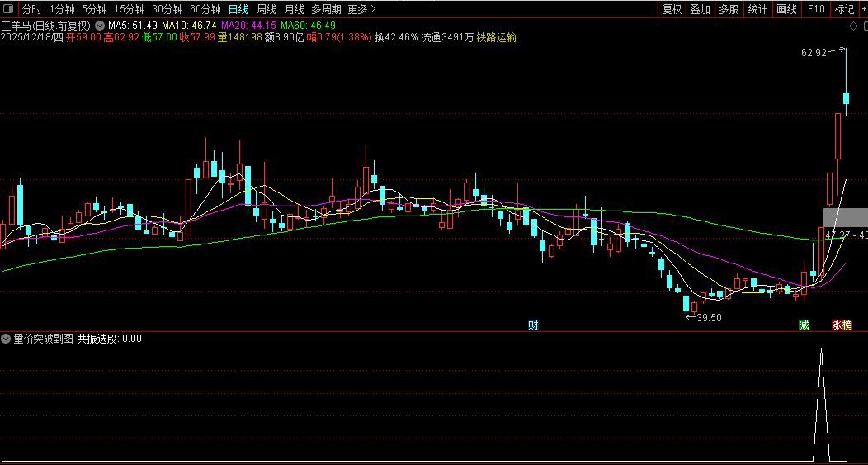868x465 pixels.
Task: Switch to 月线 monthly chart
Action: (x=294, y=9)
